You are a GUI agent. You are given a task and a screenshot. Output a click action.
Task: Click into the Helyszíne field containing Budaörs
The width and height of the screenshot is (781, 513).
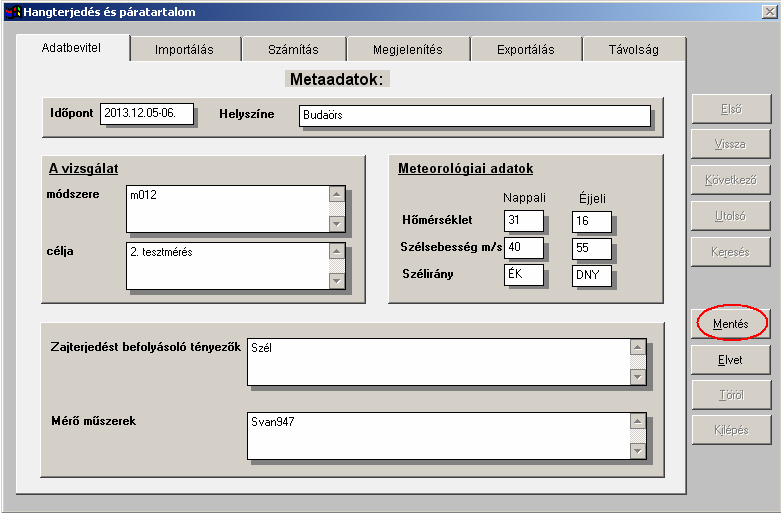coord(475,116)
